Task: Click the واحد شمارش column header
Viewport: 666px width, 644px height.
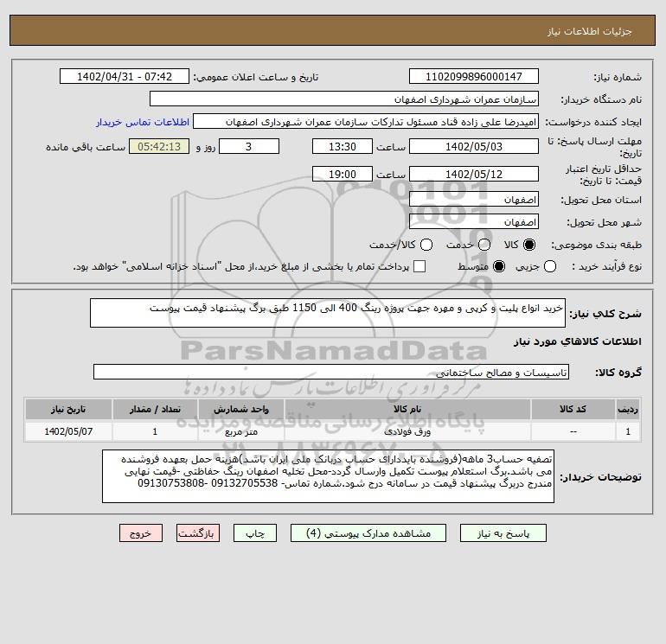Action: click(240, 409)
